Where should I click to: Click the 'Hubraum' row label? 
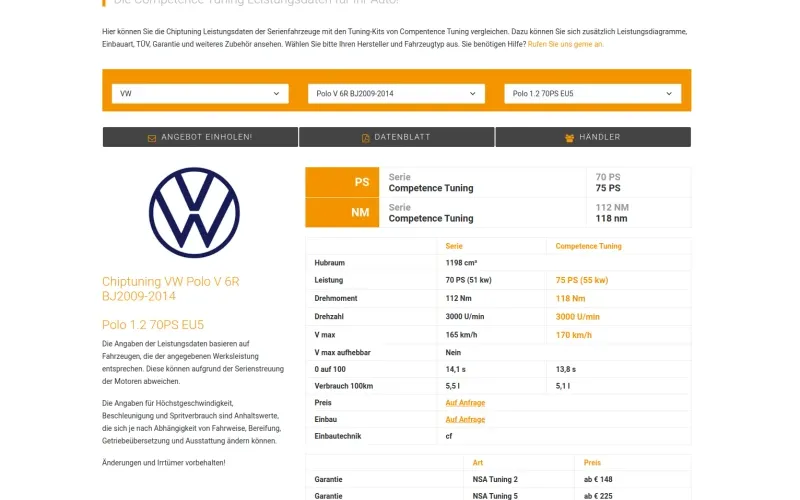click(x=329, y=263)
